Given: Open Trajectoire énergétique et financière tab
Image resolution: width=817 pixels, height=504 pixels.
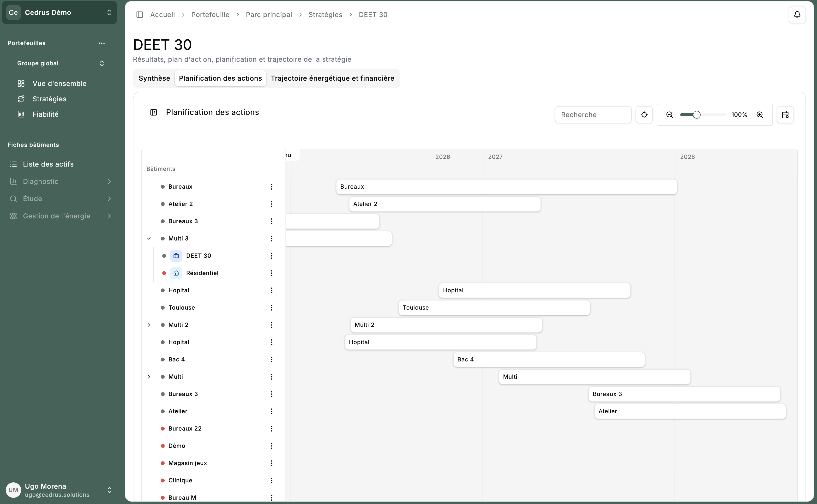Looking at the screenshot, I should point(332,78).
